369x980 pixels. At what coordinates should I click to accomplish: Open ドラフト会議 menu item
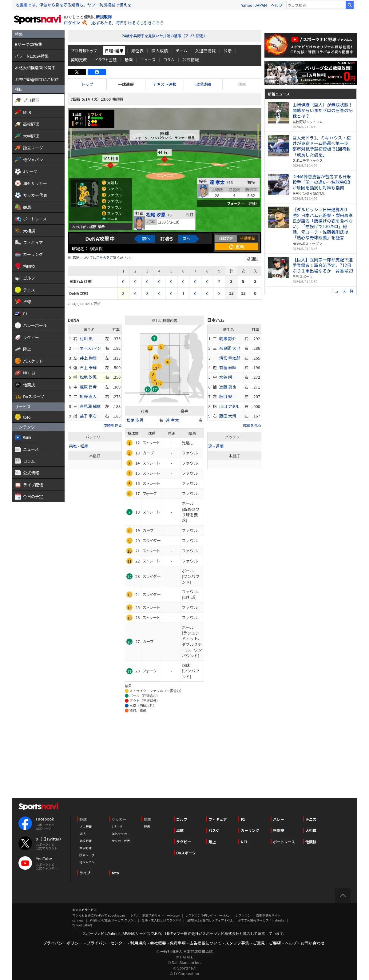tap(106, 60)
